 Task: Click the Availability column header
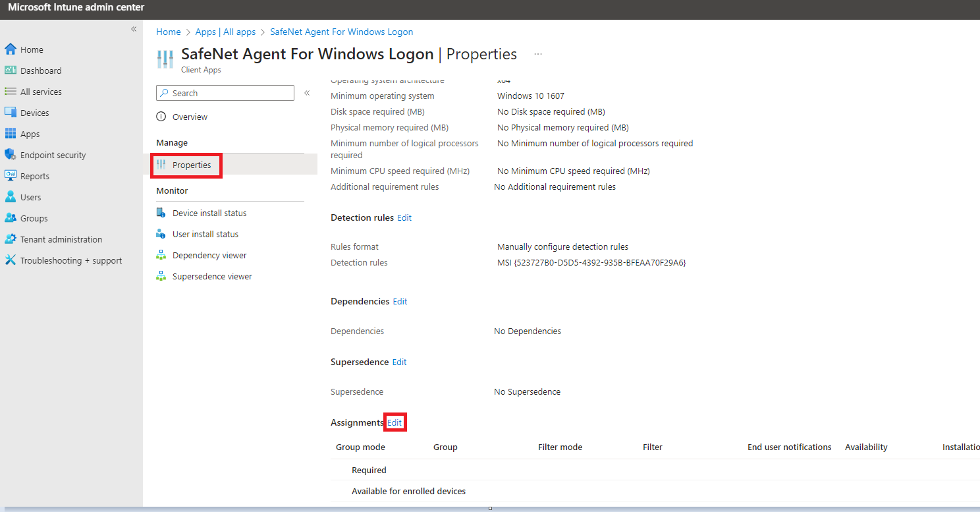pyautogui.click(x=866, y=447)
